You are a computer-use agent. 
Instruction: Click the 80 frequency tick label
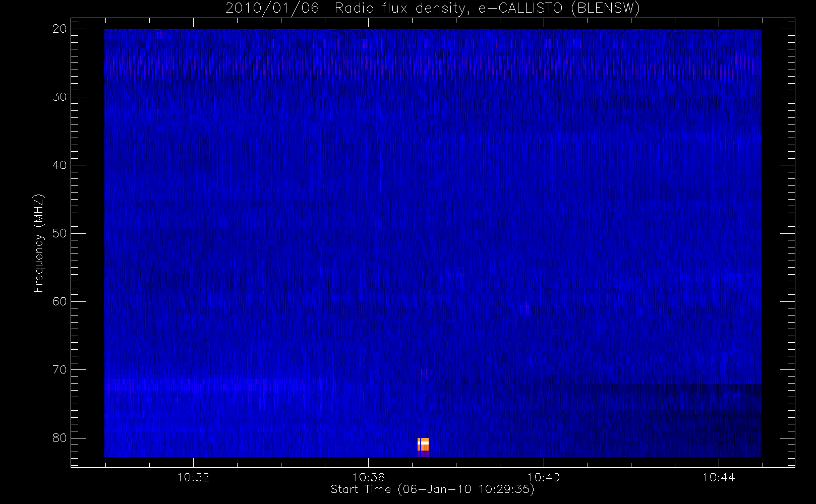tap(60, 437)
